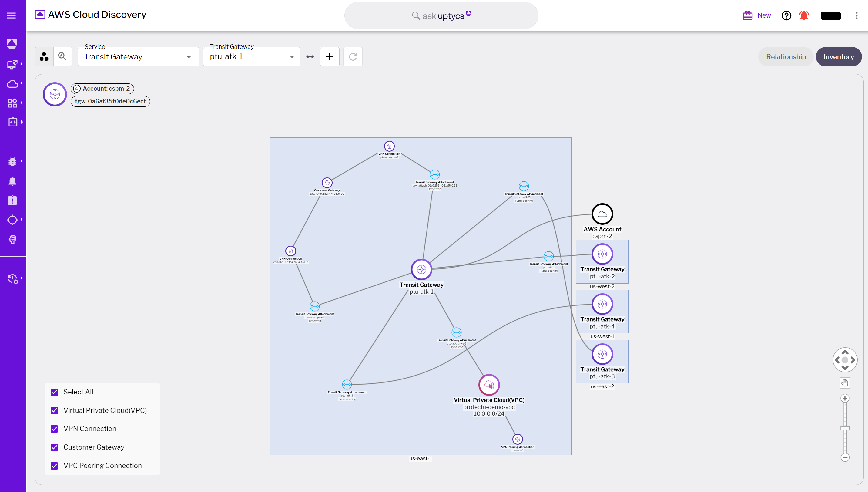Click the graph view icon in toolbar
The height and width of the screenshot is (492, 868).
(x=44, y=56)
